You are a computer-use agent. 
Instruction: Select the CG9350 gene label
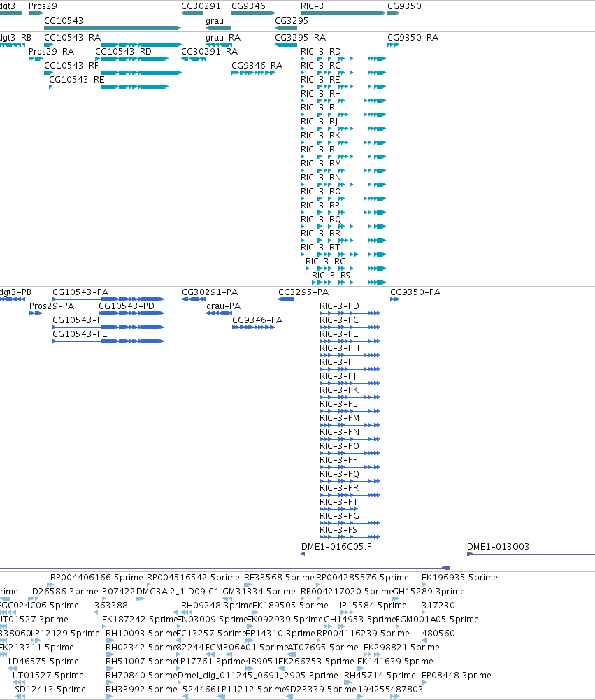pos(404,6)
